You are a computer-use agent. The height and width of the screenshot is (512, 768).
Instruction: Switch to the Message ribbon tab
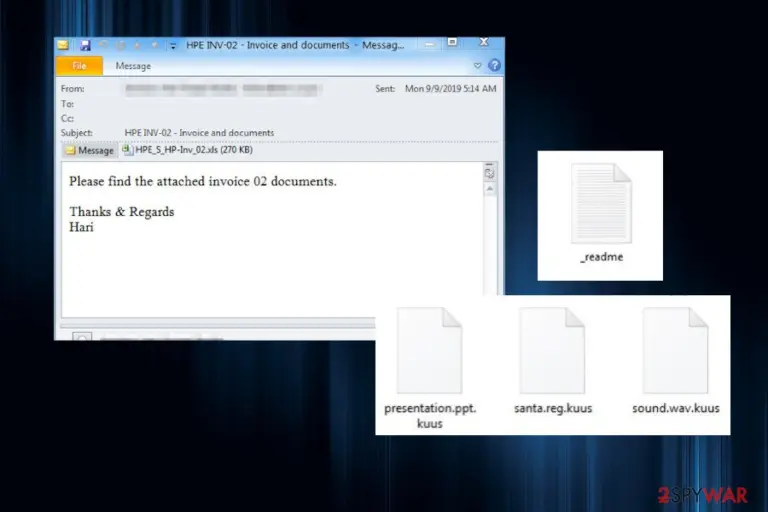tap(133, 66)
